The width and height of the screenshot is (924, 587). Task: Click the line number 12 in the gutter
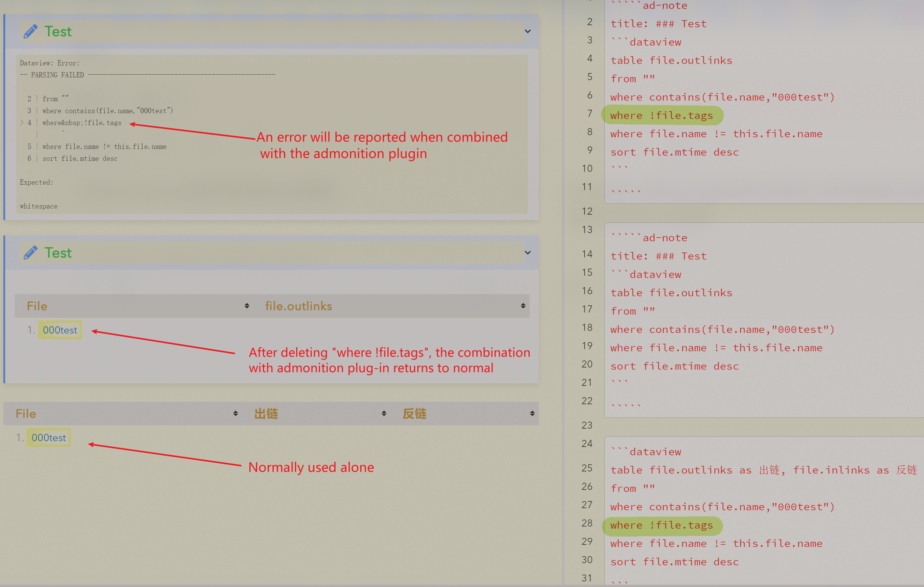[x=587, y=211]
